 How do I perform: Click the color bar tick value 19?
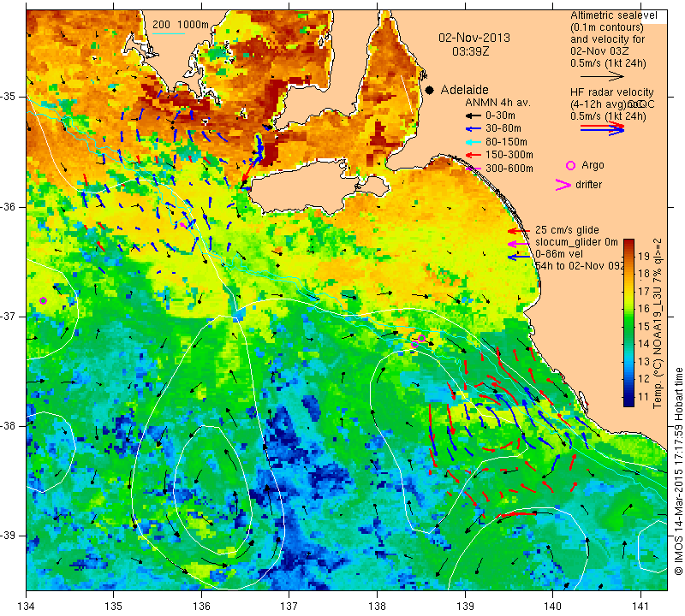tap(644, 257)
